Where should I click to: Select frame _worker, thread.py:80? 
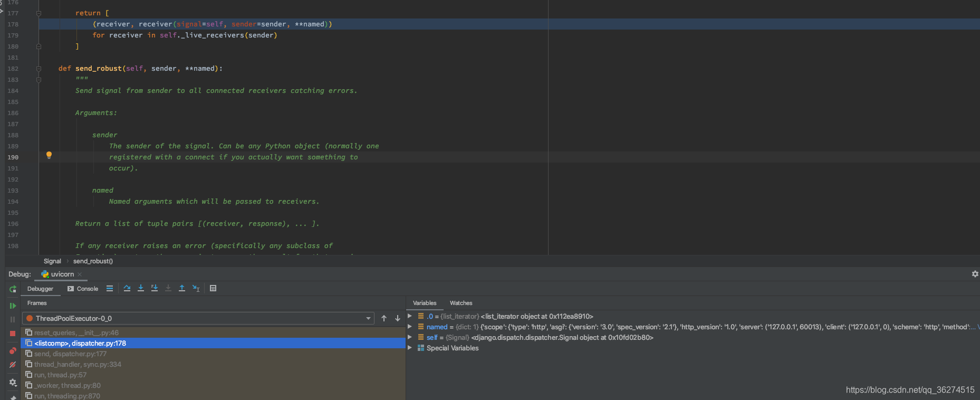(213, 385)
